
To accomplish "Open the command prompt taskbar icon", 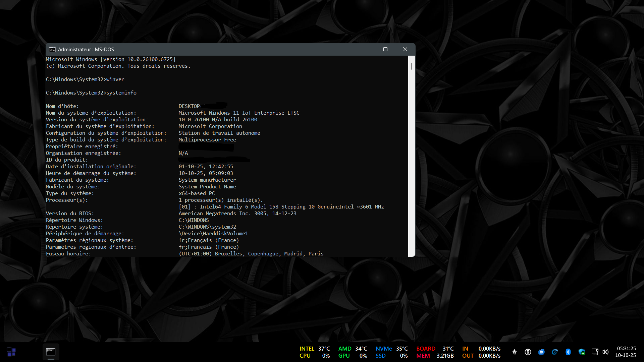I will click(51, 352).
